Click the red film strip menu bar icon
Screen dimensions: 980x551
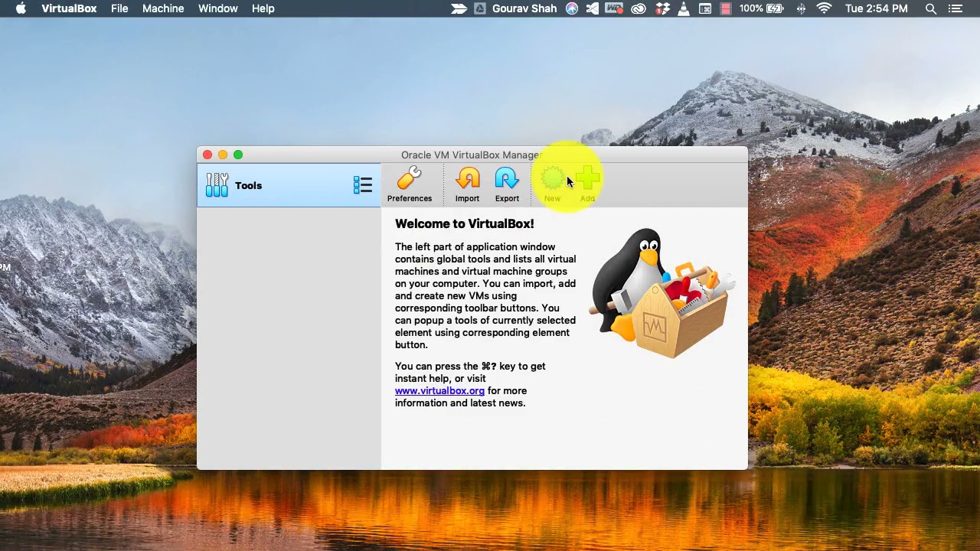point(725,8)
